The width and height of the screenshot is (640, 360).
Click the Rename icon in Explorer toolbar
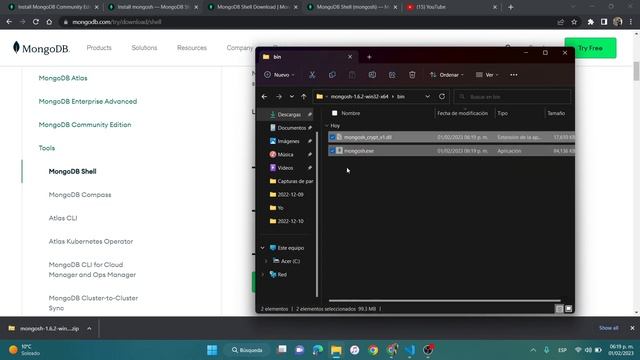pyautogui.click(x=372, y=75)
